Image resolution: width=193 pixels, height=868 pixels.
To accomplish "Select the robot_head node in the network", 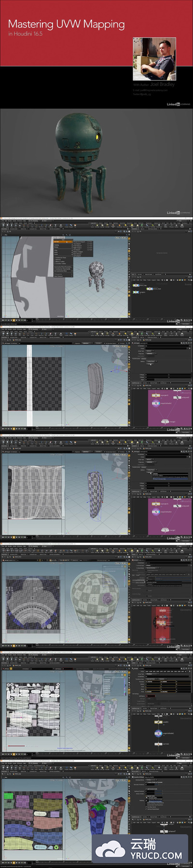I will 149,288.
